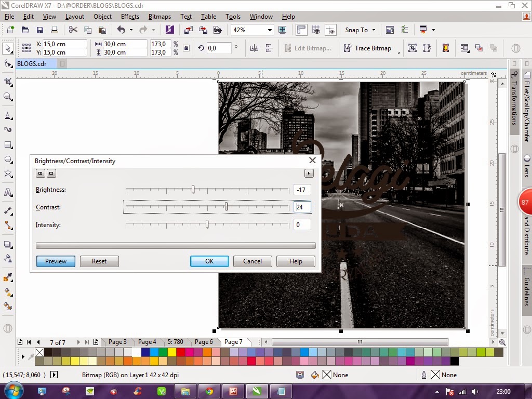
Task: Toggle the lock ratio padlock on the property bar
Action: click(x=186, y=47)
